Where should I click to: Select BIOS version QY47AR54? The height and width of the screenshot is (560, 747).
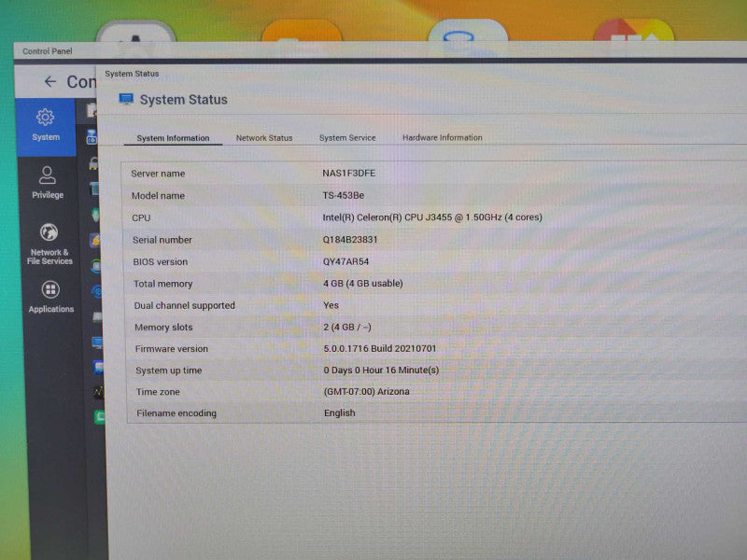coord(345,261)
